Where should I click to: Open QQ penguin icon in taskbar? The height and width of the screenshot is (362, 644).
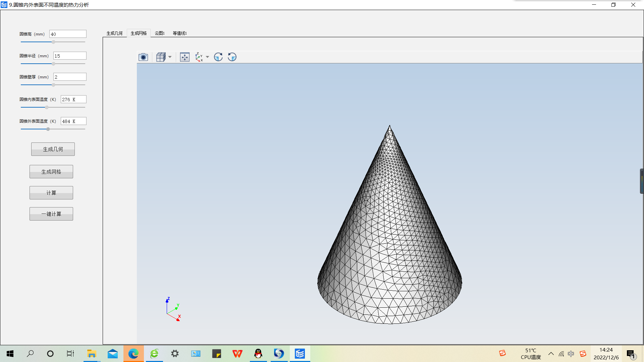pos(258,354)
